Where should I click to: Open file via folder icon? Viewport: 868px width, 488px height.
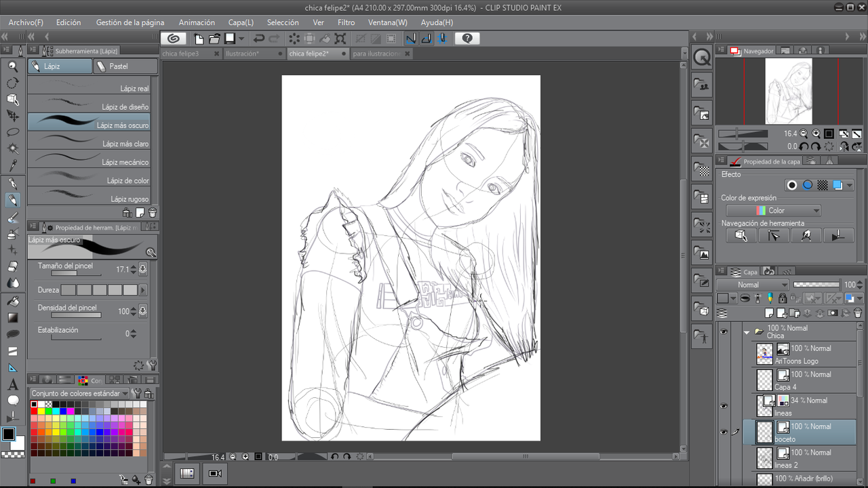[x=214, y=39]
